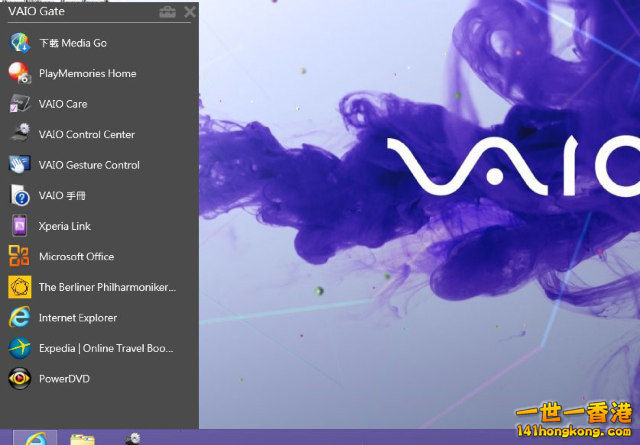Viewport: 640px width, 445px height.
Task: Open Microsoft Office
Action: point(19,256)
